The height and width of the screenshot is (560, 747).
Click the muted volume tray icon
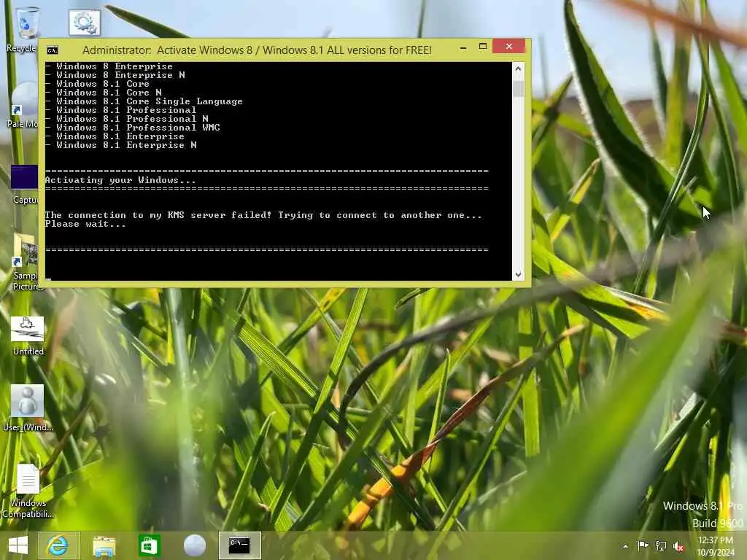click(x=678, y=546)
